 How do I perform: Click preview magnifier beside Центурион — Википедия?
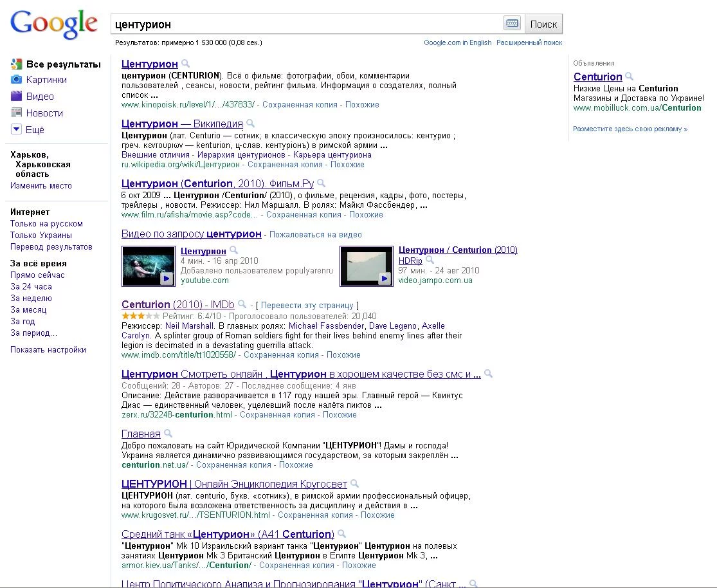click(x=250, y=123)
